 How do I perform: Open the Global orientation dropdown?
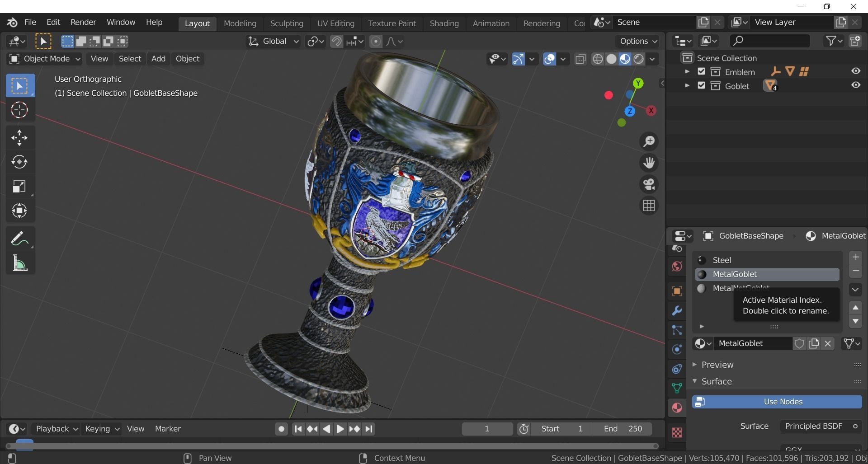coord(274,42)
